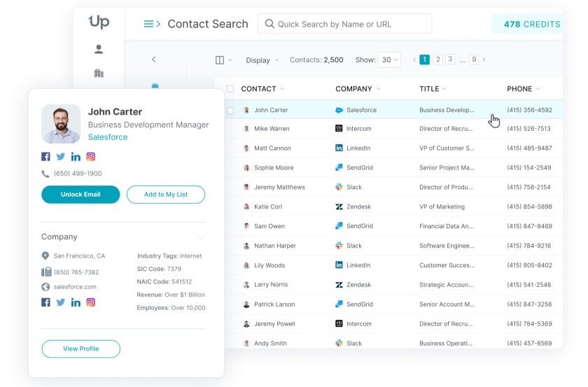Viewport: 588px width, 387px height.
Task: Go to page 2 of results
Action: point(437,59)
